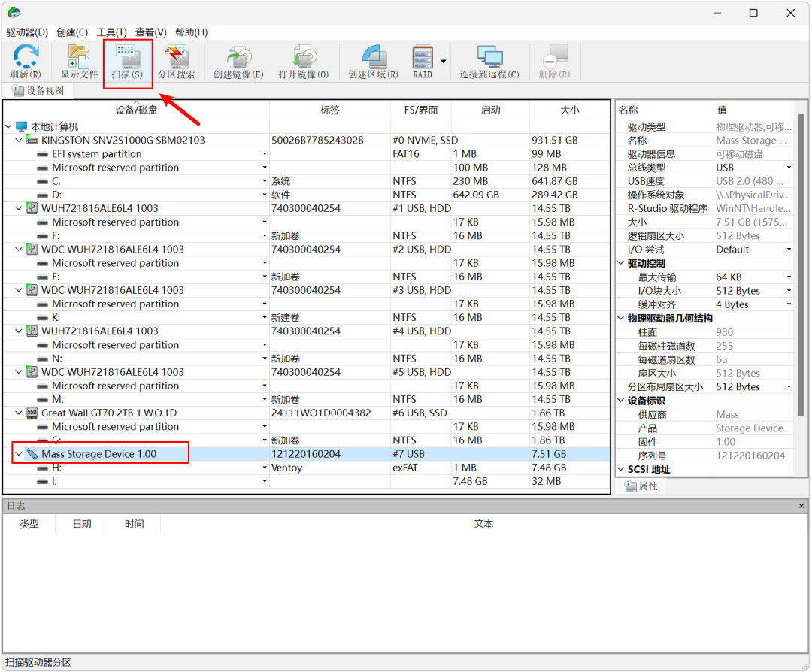The height and width of the screenshot is (672, 812).
Task: Open the View (查看) menu
Action: coord(150,32)
